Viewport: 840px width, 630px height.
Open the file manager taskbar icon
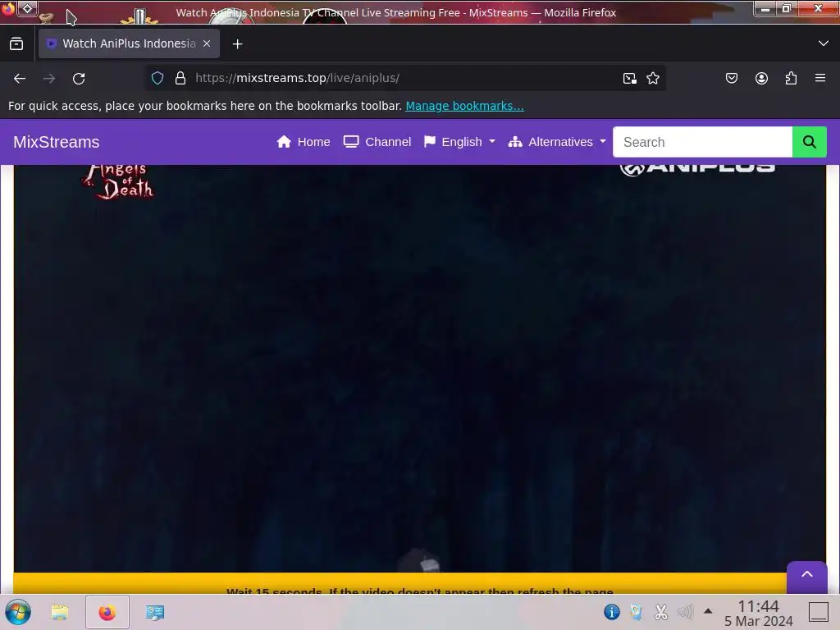tap(60, 612)
